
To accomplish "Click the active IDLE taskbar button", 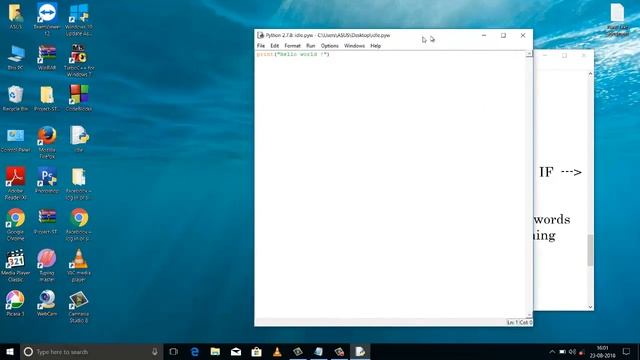I will 360,351.
